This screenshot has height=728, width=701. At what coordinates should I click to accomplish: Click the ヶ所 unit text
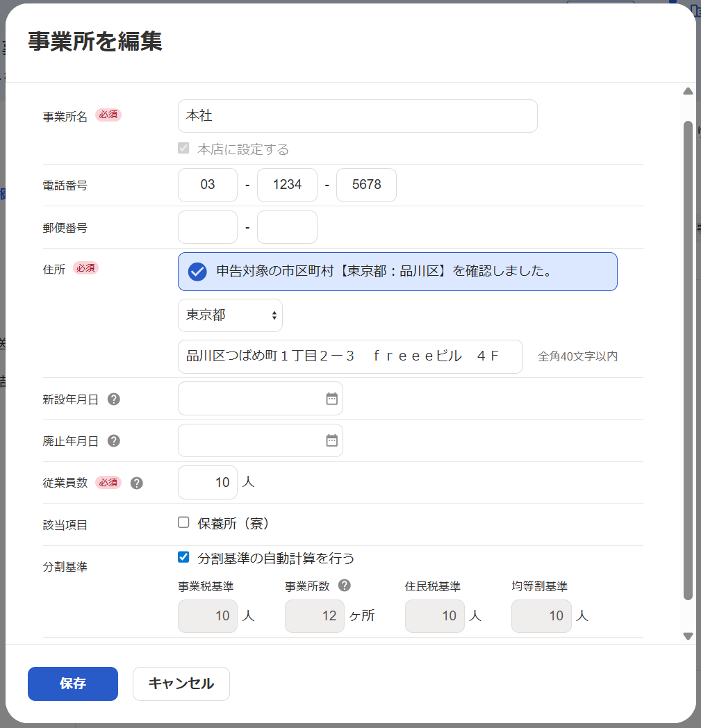[x=362, y=615]
